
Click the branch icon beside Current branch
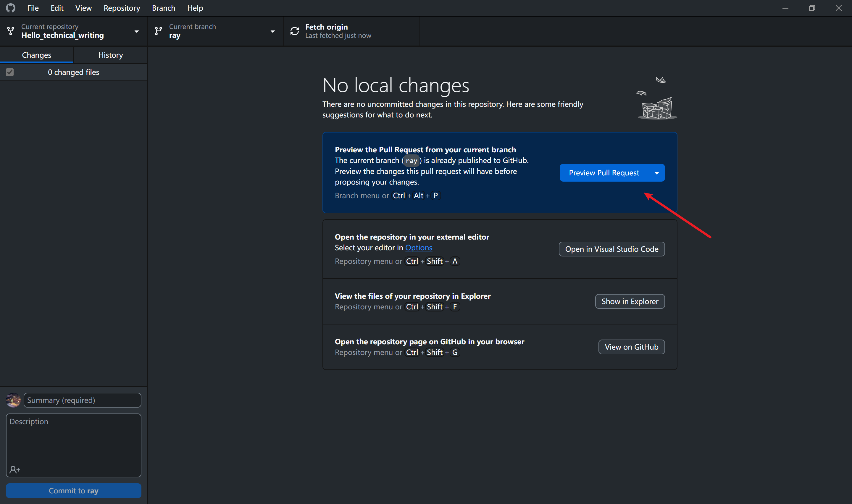pyautogui.click(x=158, y=31)
